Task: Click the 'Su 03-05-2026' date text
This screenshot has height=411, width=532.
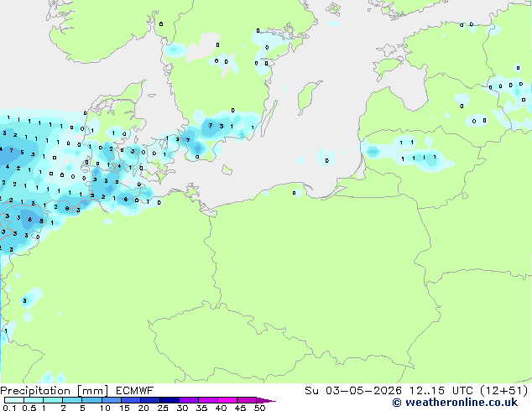Action: [353, 391]
